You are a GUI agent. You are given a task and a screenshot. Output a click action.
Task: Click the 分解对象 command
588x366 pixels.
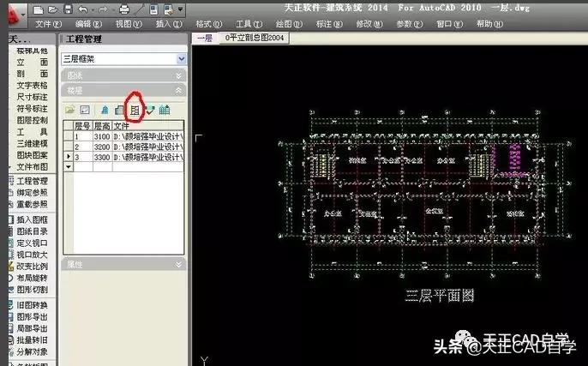(x=33, y=351)
